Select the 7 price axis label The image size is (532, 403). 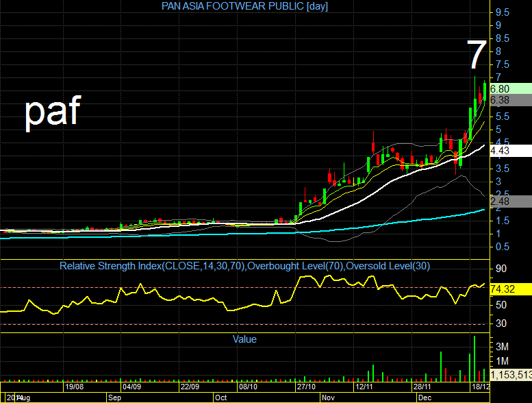[498, 77]
